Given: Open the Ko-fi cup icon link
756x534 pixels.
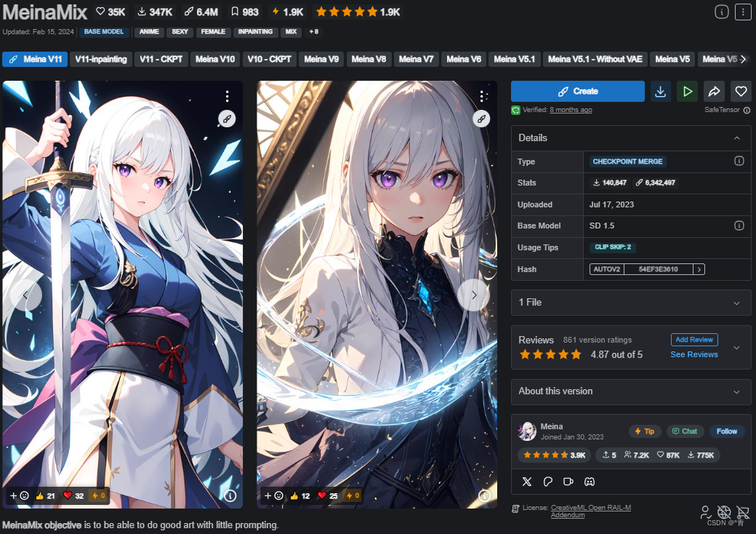Looking at the screenshot, I should 568,482.
